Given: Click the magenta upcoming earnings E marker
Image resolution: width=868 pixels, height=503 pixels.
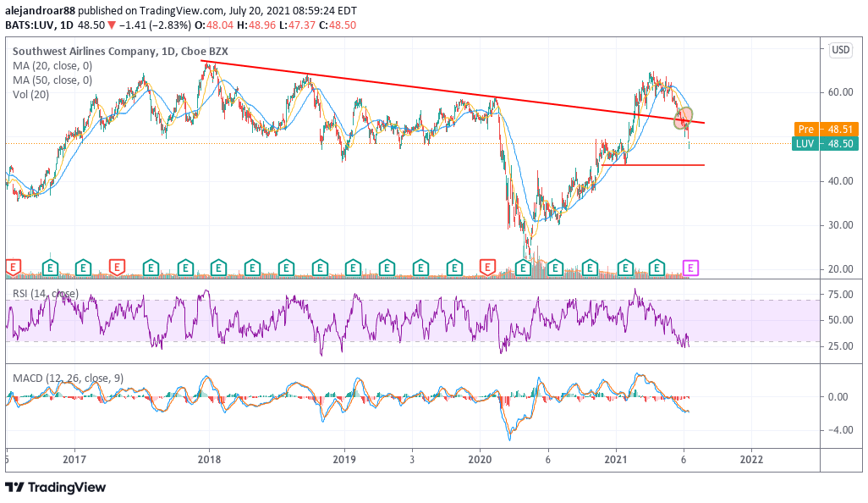Looking at the screenshot, I should [x=690, y=268].
